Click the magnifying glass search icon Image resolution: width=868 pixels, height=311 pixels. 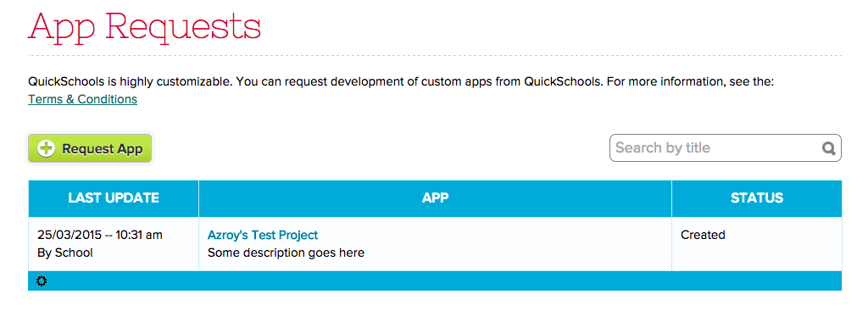828,148
